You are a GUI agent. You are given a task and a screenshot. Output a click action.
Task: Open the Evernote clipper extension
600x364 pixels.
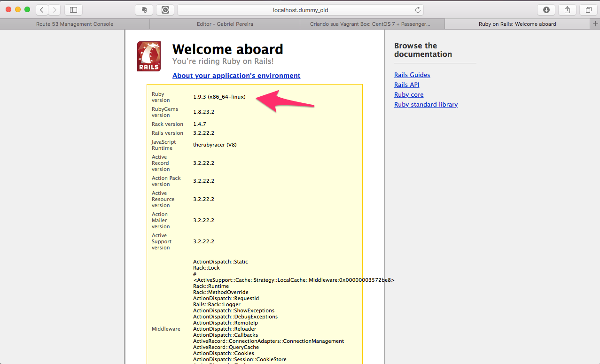(x=144, y=9)
